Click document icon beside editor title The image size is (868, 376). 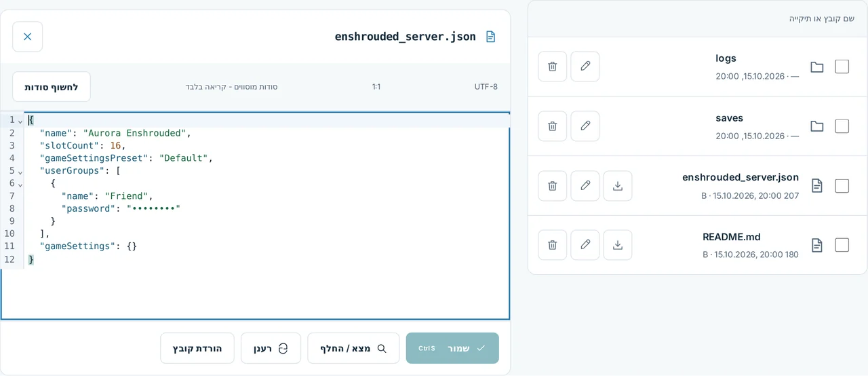pos(490,37)
